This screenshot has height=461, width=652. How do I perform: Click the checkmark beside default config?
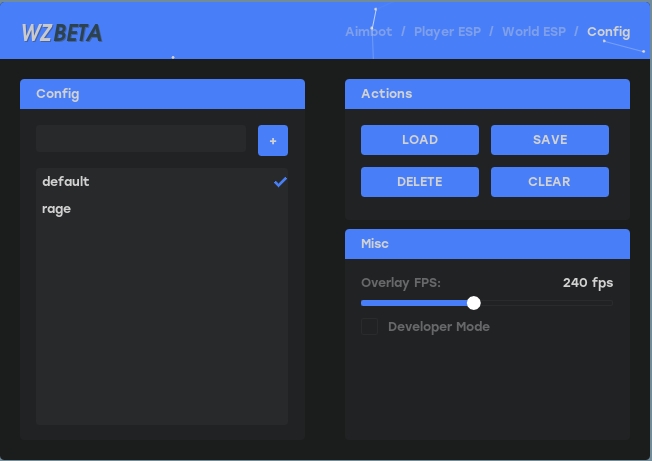coord(280,182)
